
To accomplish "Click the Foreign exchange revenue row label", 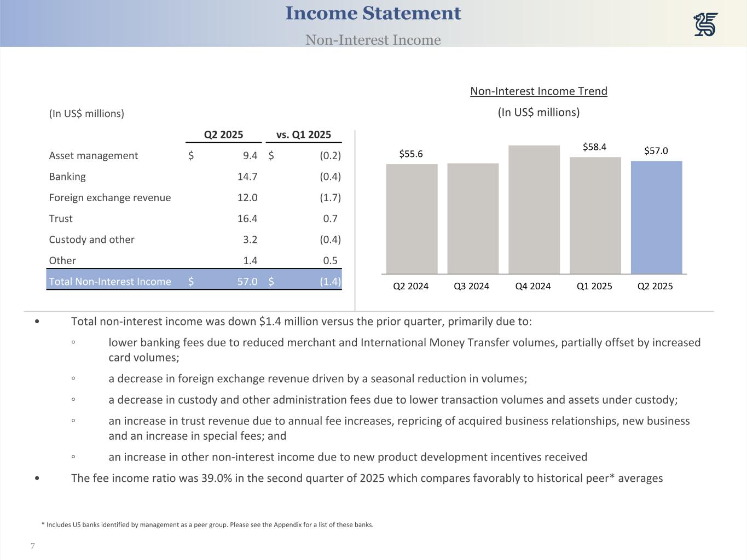I will pos(110,197).
